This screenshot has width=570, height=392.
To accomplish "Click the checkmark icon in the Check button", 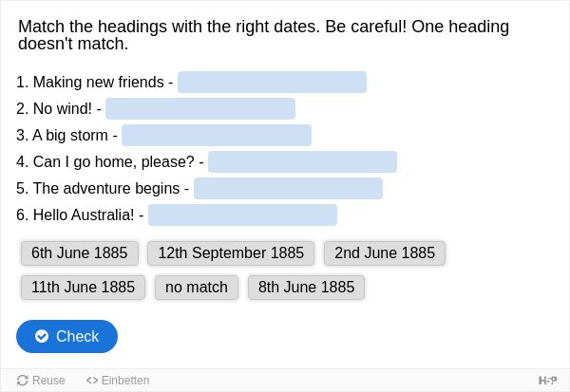I will click(x=42, y=336).
